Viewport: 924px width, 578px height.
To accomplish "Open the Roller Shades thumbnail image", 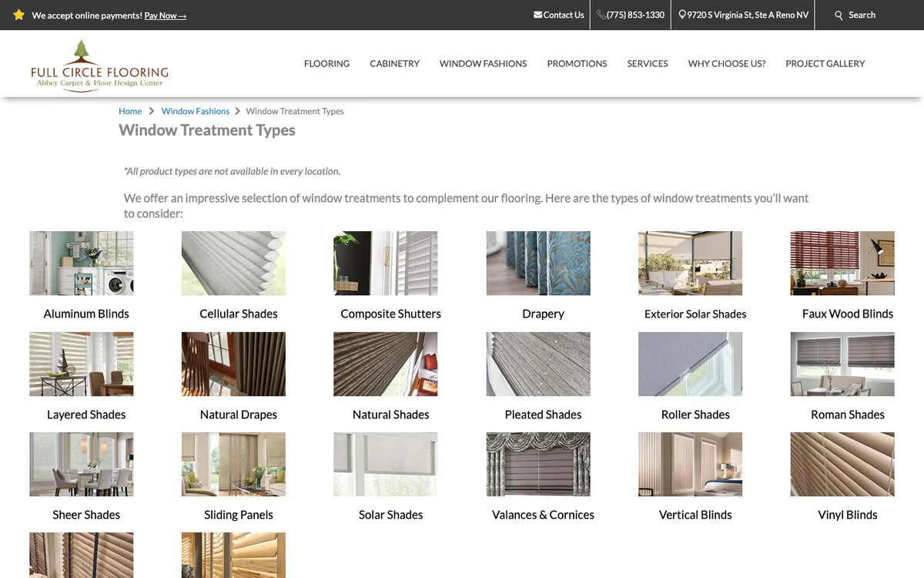I will click(x=691, y=364).
